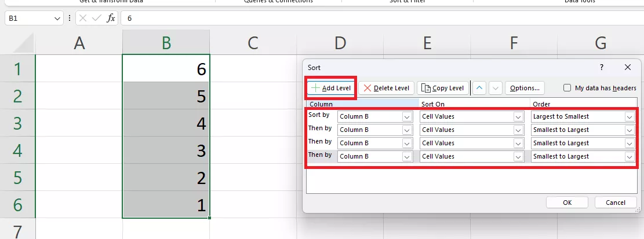Select row 2 header
644x239 pixels.
pyautogui.click(x=17, y=95)
